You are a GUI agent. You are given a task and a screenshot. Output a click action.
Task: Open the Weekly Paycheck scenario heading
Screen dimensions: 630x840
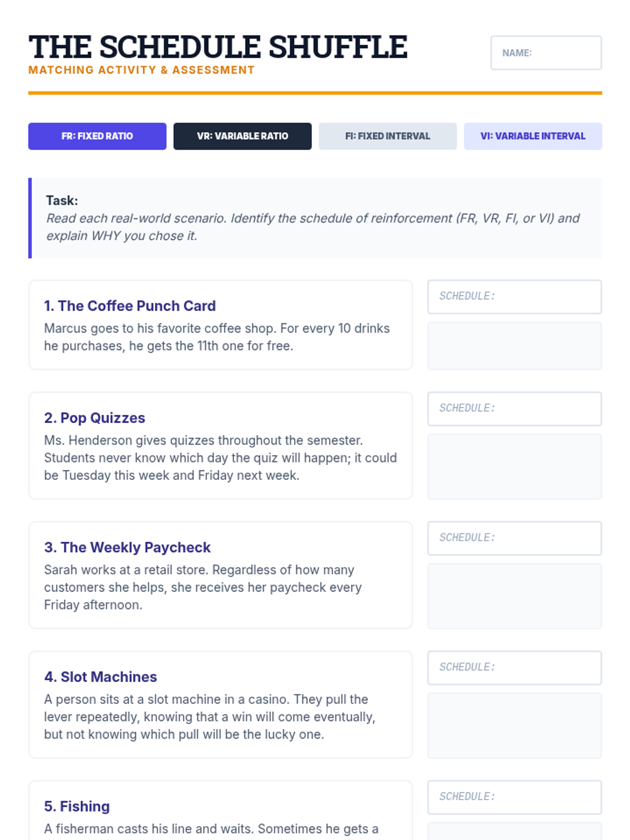pyautogui.click(x=127, y=547)
